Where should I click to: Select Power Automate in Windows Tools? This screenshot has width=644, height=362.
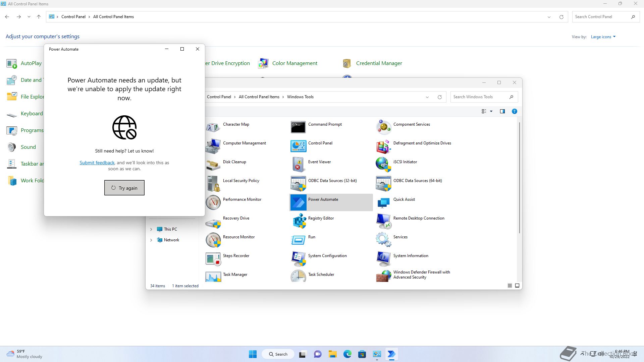tap(331, 202)
